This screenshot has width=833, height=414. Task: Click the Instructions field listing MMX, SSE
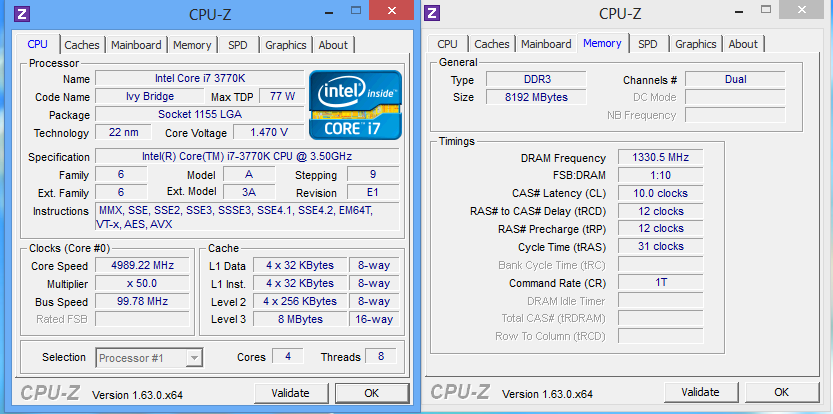(247, 217)
